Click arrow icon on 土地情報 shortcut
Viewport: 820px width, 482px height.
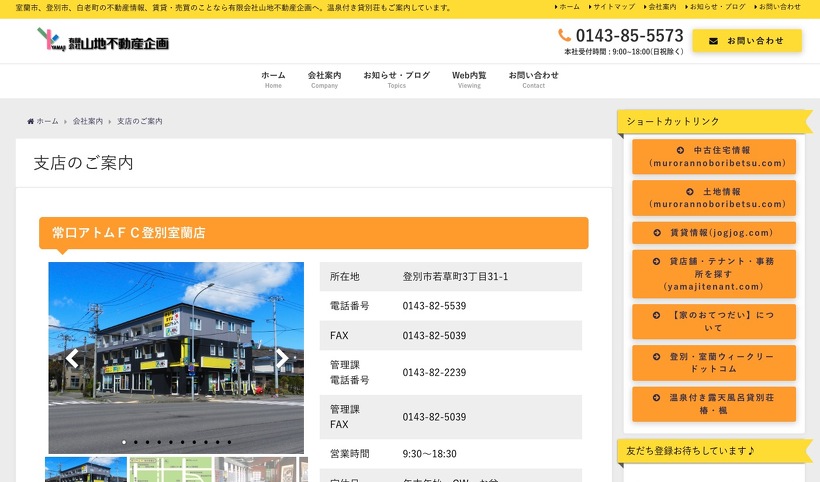point(690,191)
